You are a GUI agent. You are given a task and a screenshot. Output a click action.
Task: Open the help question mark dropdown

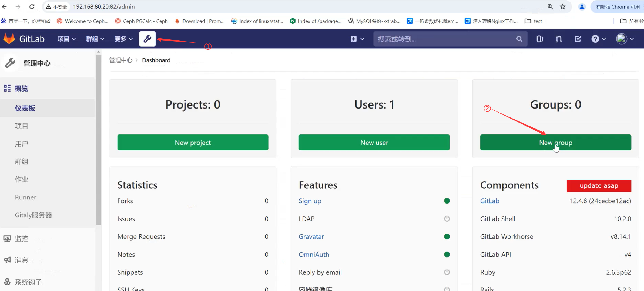pyautogui.click(x=598, y=39)
